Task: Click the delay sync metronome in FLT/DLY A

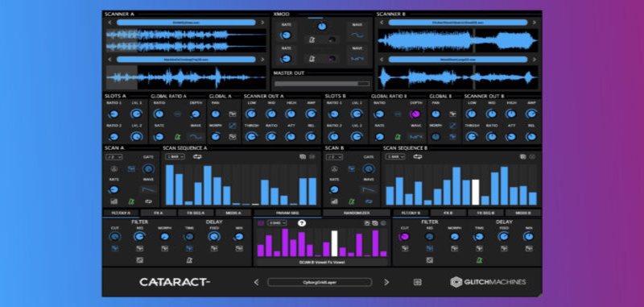Action: (189, 259)
